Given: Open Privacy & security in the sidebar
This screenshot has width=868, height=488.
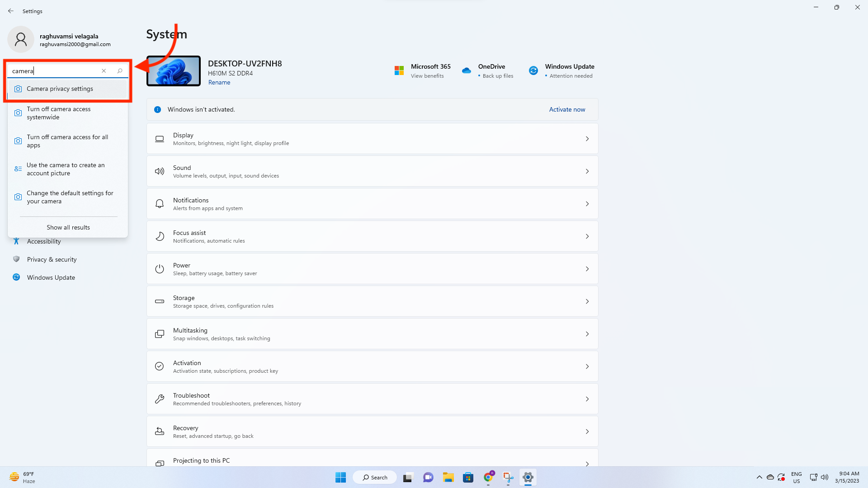Looking at the screenshot, I should [52, 259].
